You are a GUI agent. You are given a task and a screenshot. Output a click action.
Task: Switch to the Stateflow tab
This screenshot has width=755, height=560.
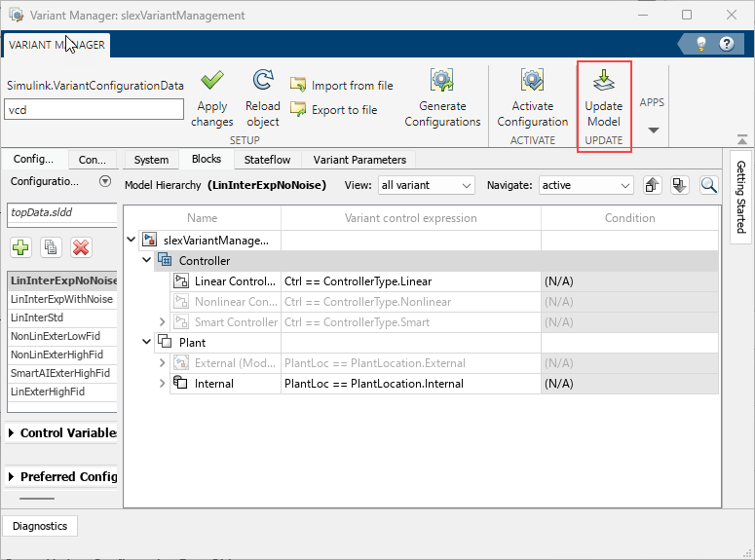[x=267, y=160]
